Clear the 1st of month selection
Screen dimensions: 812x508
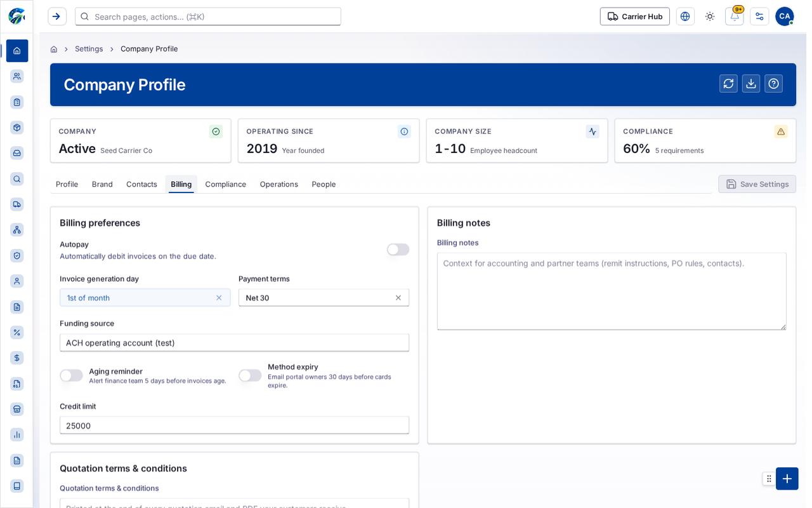tap(219, 298)
